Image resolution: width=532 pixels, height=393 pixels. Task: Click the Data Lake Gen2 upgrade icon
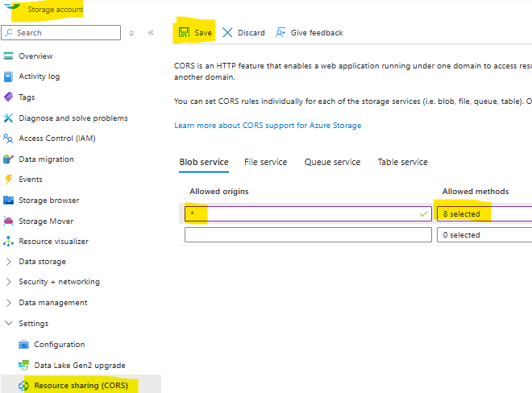coord(23,365)
